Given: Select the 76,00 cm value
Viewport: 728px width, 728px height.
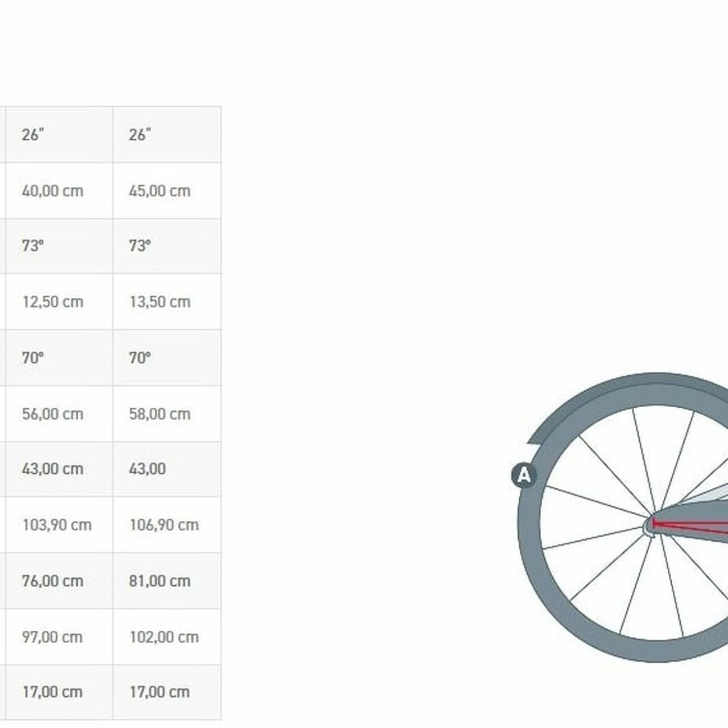Looking at the screenshot, I should [52, 581].
